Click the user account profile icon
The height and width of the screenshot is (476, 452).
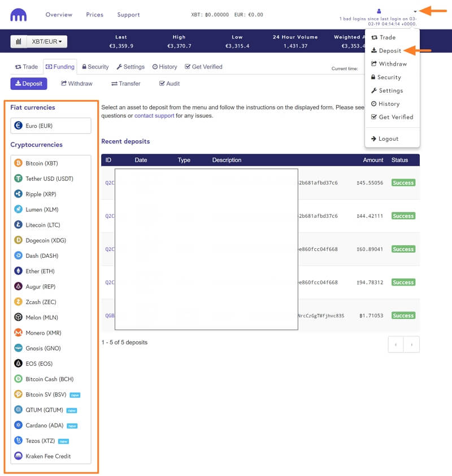pyautogui.click(x=379, y=11)
